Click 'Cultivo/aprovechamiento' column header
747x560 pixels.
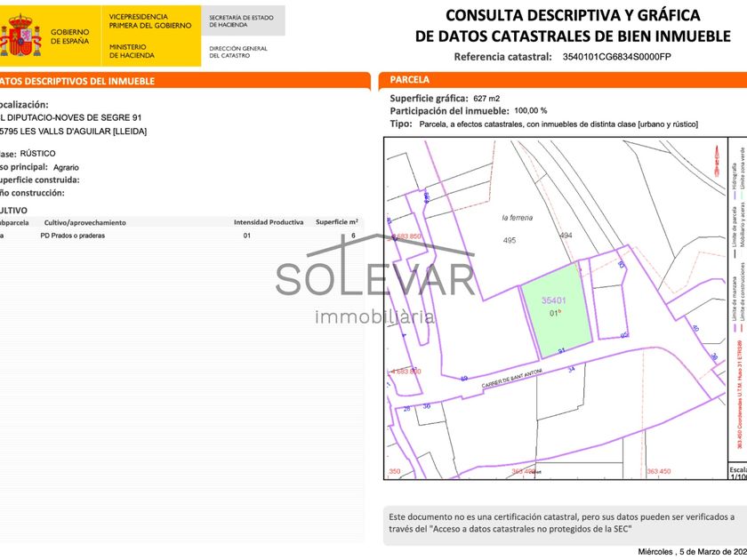coord(84,222)
